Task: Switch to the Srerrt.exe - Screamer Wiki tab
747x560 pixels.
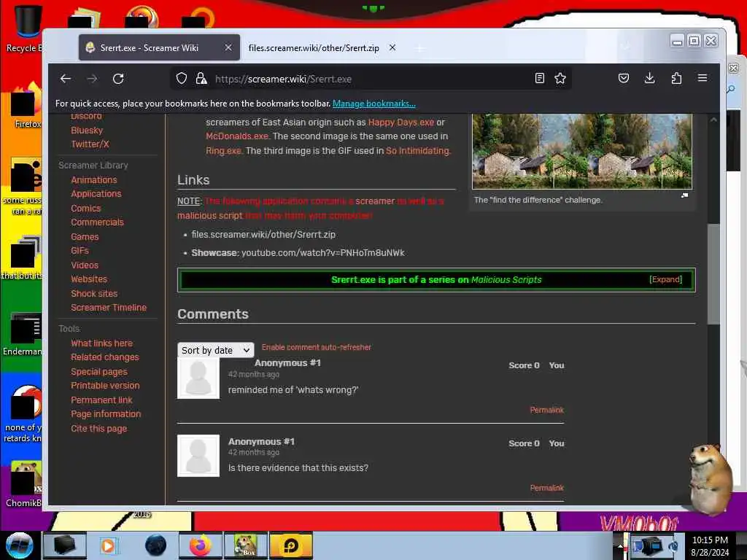Action: point(159,47)
